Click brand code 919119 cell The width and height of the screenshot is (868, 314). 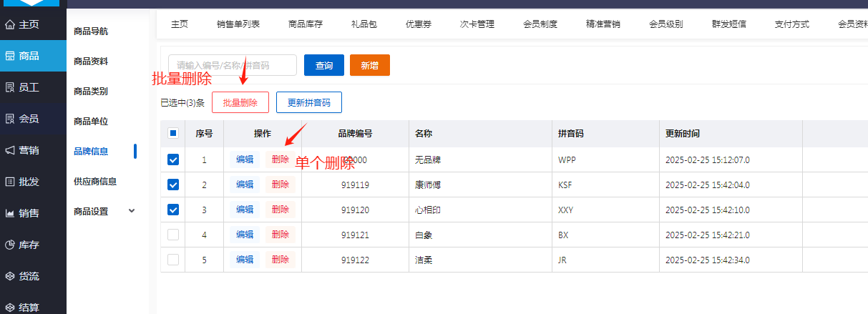[355, 185]
